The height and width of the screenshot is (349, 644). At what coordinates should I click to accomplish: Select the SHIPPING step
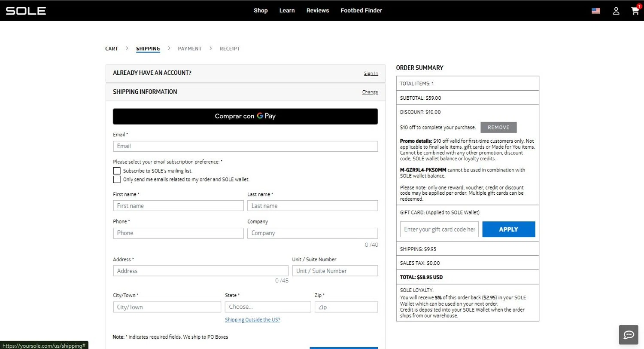tap(148, 49)
